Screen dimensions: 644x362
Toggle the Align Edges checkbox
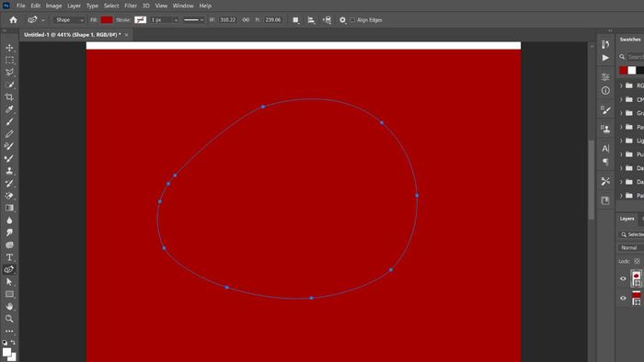[352, 19]
